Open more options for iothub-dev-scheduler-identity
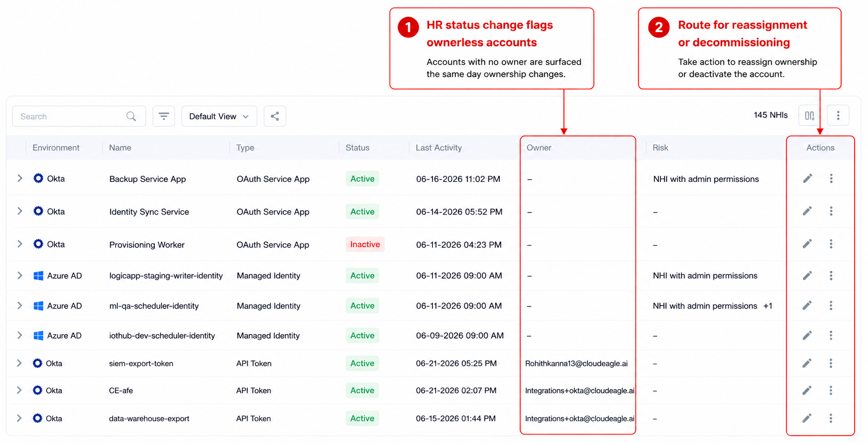Image resolution: width=868 pixels, height=443 pixels. click(x=831, y=335)
